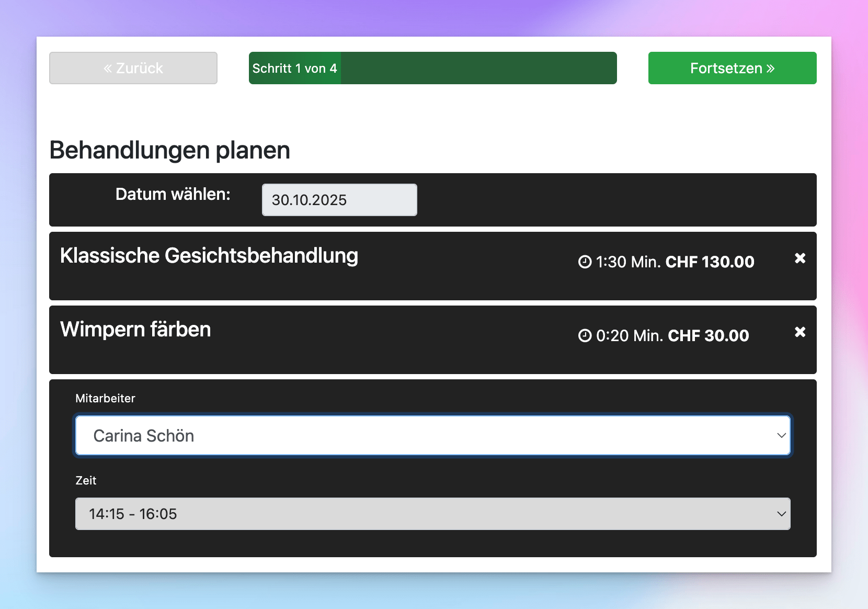This screenshot has width=868, height=609.
Task: Click the Schritt 1 von 4 progress bar
Action: (x=432, y=68)
